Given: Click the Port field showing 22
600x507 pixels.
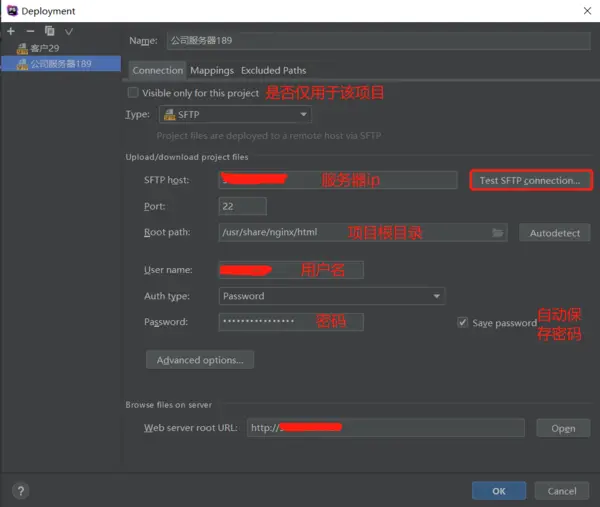Looking at the screenshot, I should coord(243,206).
